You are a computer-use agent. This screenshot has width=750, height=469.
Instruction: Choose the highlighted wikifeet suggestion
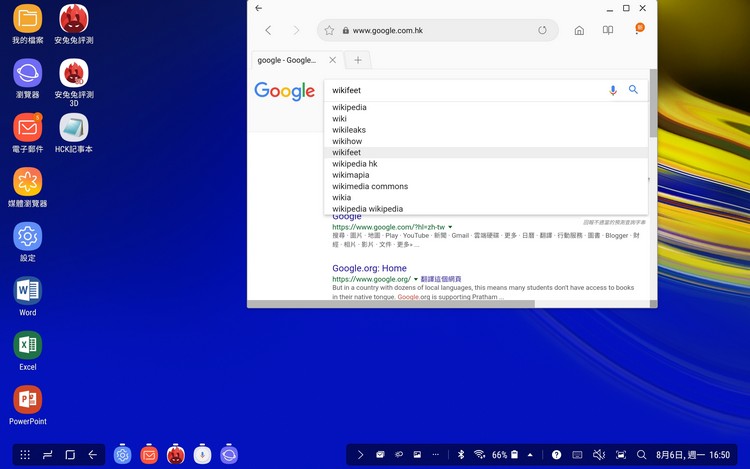point(486,153)
